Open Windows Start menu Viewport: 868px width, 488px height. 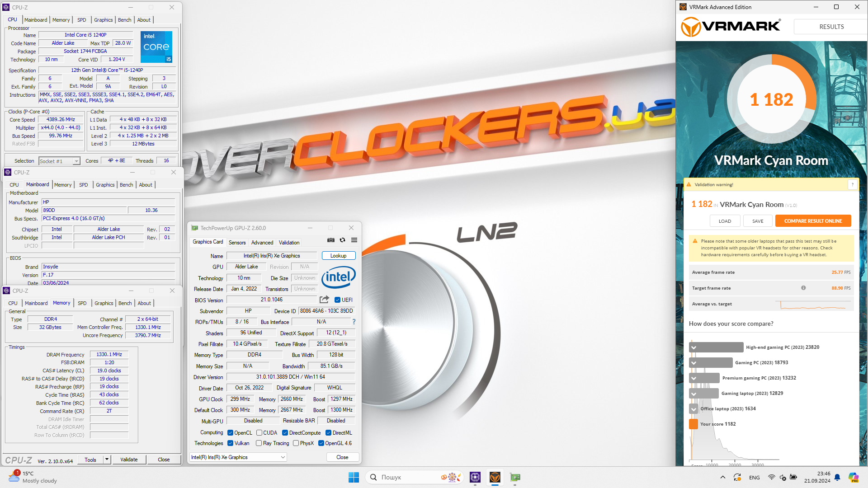tap(354, 477)
